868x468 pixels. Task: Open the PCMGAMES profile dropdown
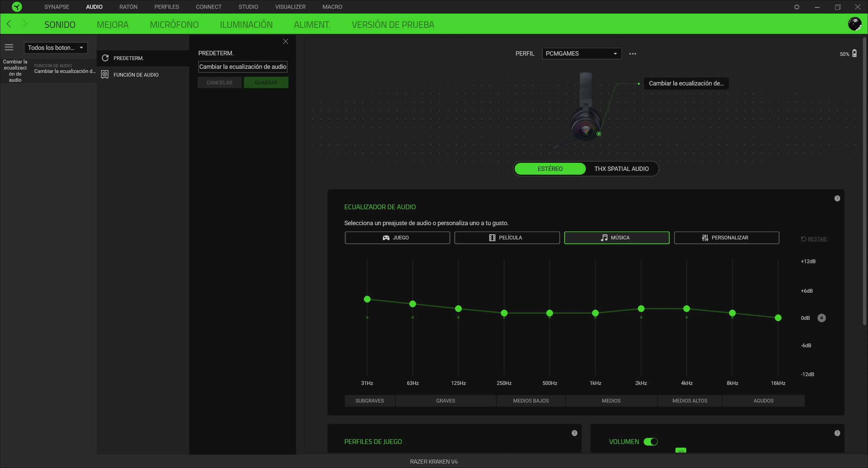pos(581,54)
